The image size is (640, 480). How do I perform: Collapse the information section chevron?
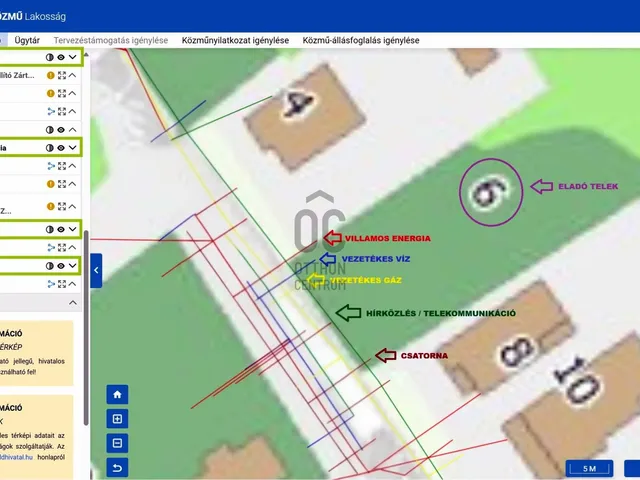pos(73,302)
